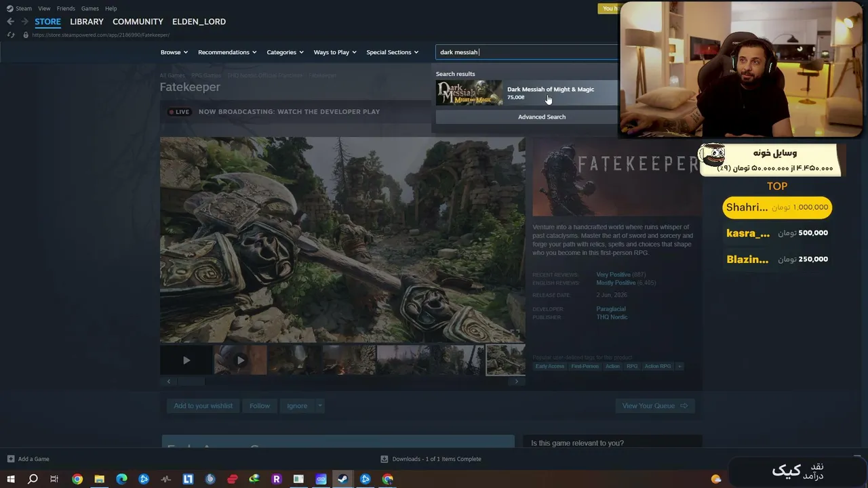This screenshot has width=868, height=488.
Task: Click the RPG Games breadcrumb
Action: 206,75
